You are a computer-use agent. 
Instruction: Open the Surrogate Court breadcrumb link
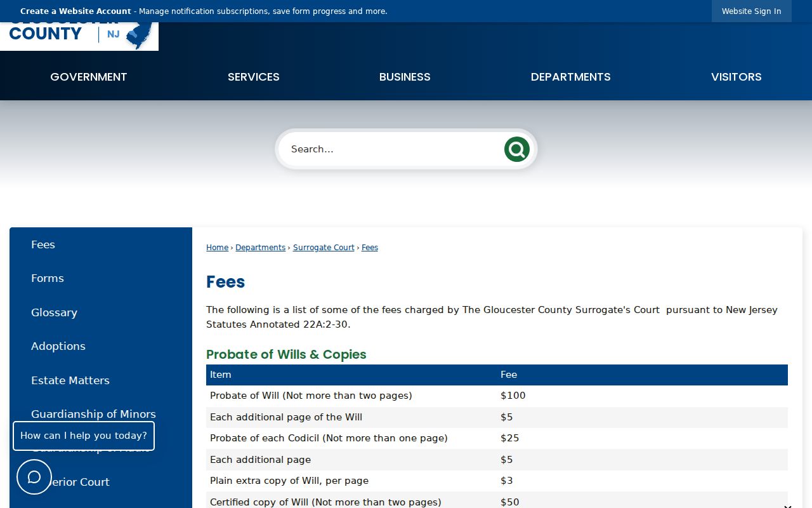tap(324, 248)
